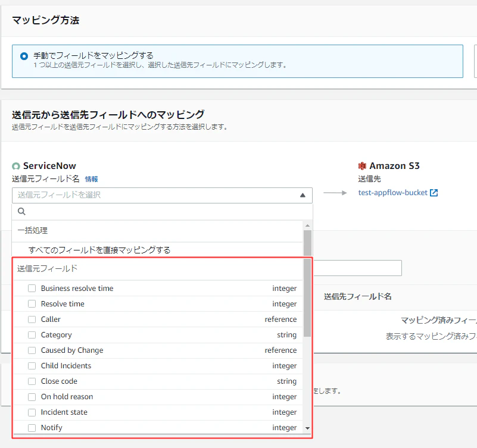The width and height of the screenshot is (477, 448).
Task: Open the 情報 info link
Action: point(91,179)
